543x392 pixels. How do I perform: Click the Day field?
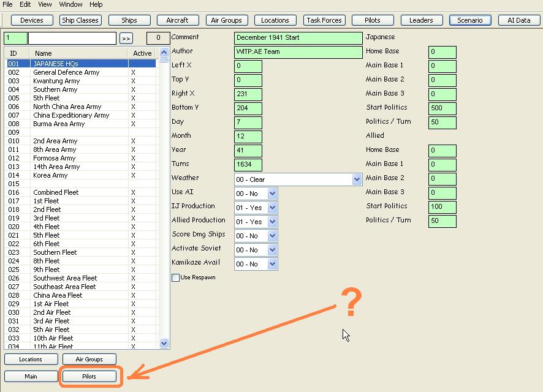(248, 123)
